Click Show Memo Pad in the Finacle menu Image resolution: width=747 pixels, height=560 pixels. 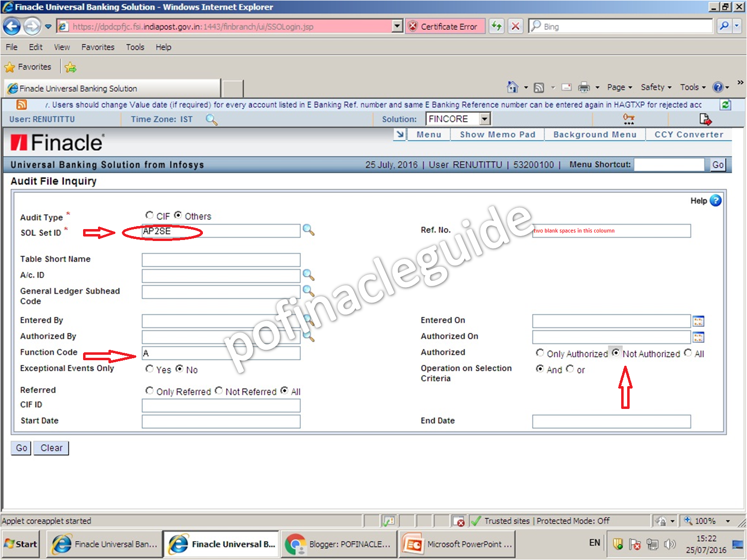(497, 134)
